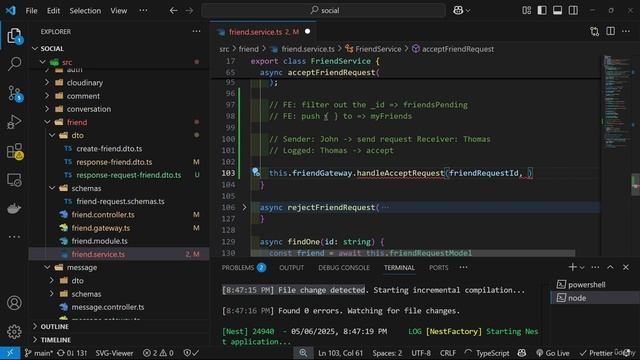Viewport: 640px width, 360px height.
Task: Open the Manage settings gear
Action: (x=14, y=331)
